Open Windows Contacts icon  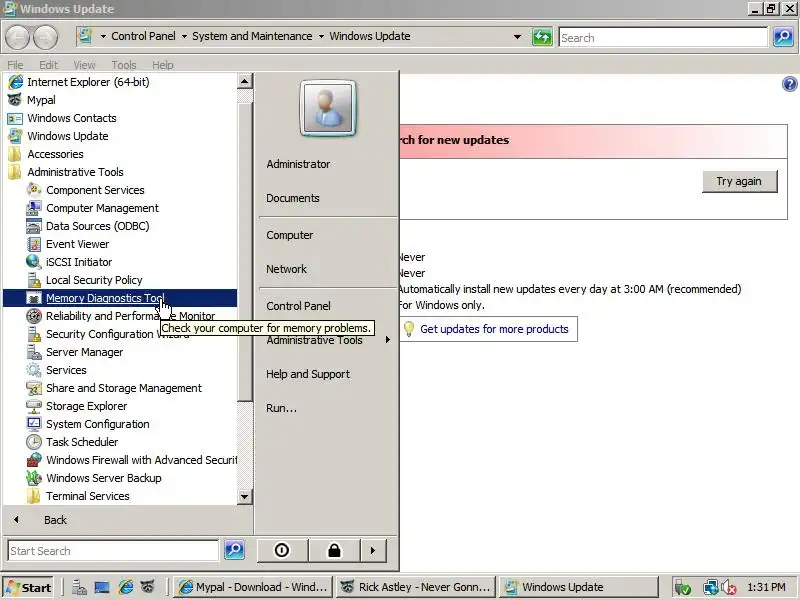click(x=15, y=118)
